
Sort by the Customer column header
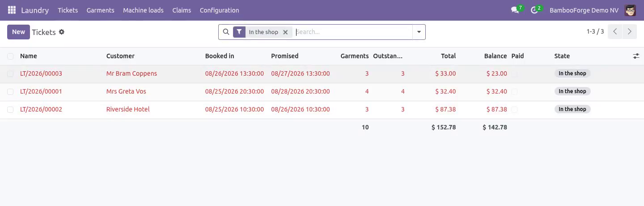[120, 56]
